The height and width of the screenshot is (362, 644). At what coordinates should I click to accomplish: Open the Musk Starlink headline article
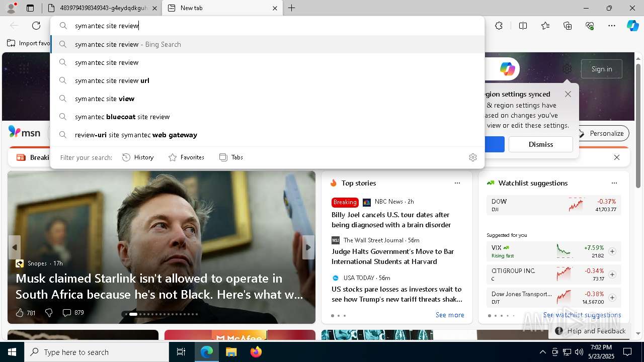pyautogui.click(x=159, y=286)
